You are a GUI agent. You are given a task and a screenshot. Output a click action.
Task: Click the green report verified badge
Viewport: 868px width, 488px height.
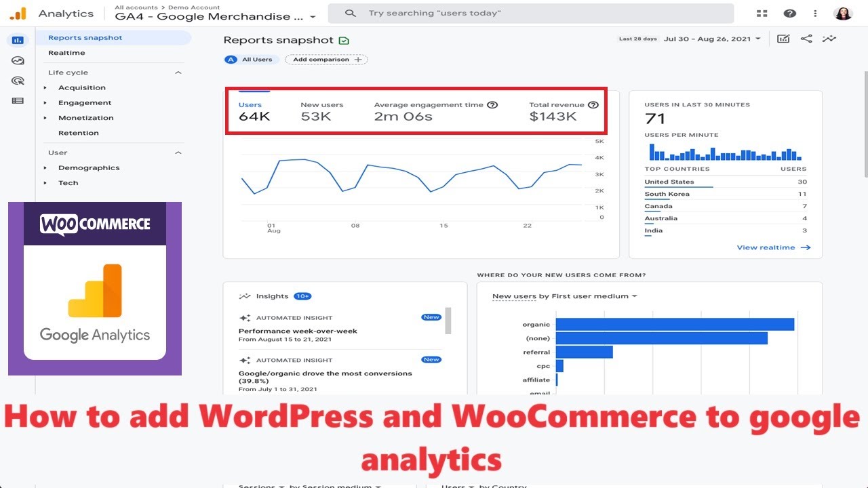(344, 41)
